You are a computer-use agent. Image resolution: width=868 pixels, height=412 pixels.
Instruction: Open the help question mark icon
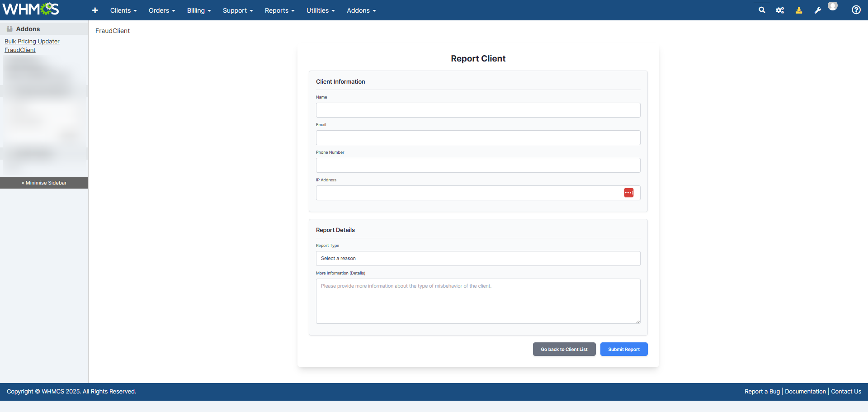[856, 10]
